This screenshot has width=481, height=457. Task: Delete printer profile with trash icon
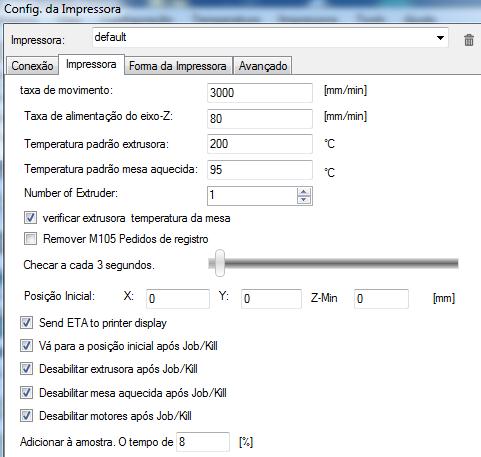click(x=469, y=40)
